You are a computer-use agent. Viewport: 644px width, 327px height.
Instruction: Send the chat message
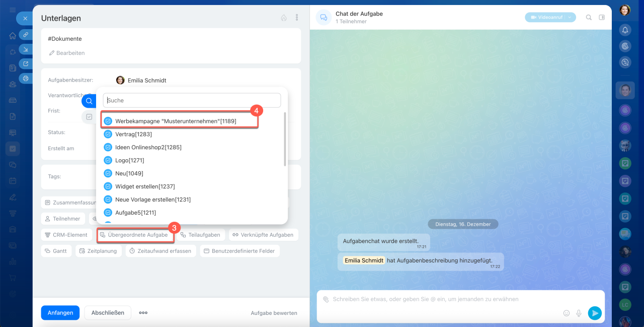595,313
